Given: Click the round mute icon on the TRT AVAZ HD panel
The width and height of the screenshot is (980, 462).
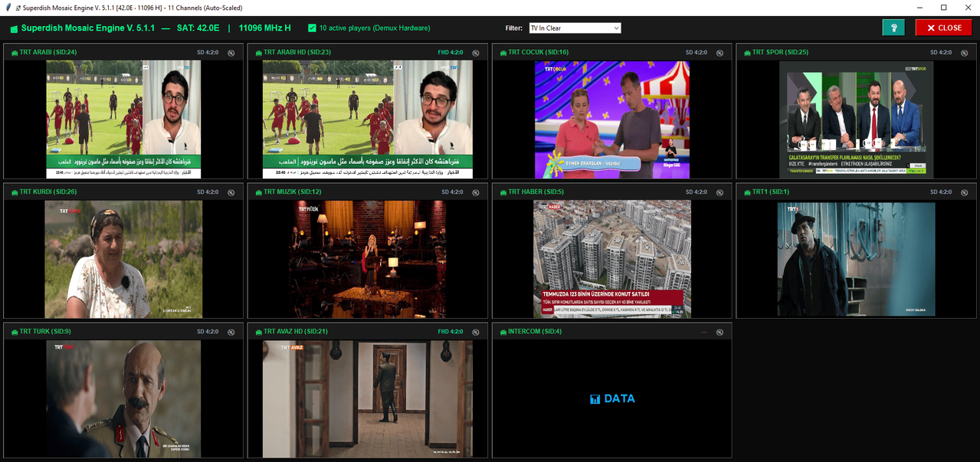Looking at the screenshot, I should (x=476, y=332).
